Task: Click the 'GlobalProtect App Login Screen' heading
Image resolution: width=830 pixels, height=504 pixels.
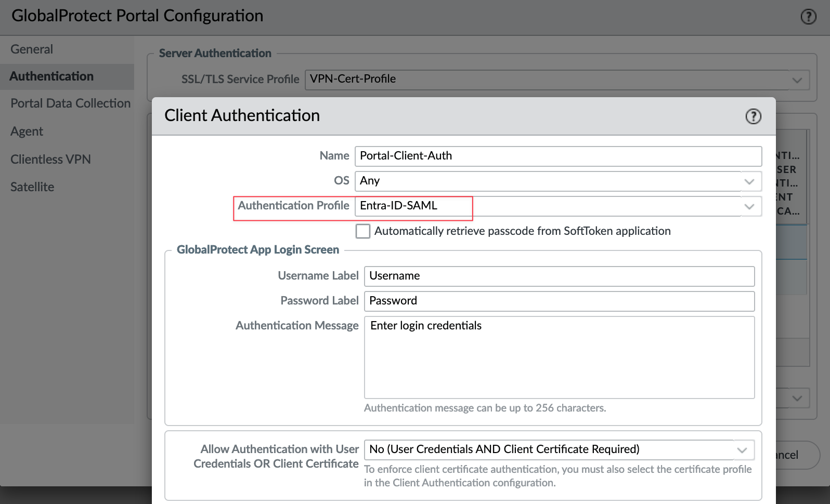Action: tap(258, 250)
